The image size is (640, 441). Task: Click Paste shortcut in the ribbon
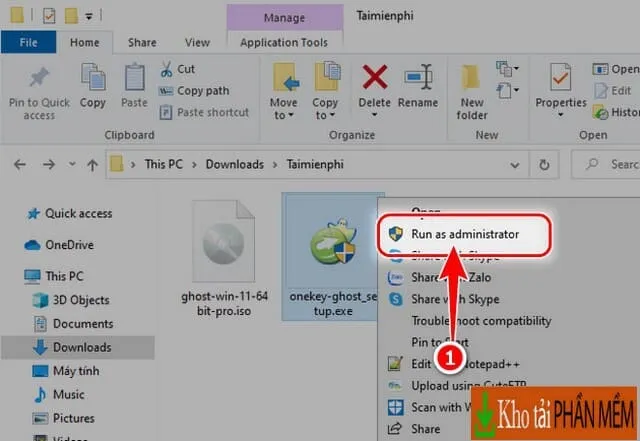click(x=204, y=112)
